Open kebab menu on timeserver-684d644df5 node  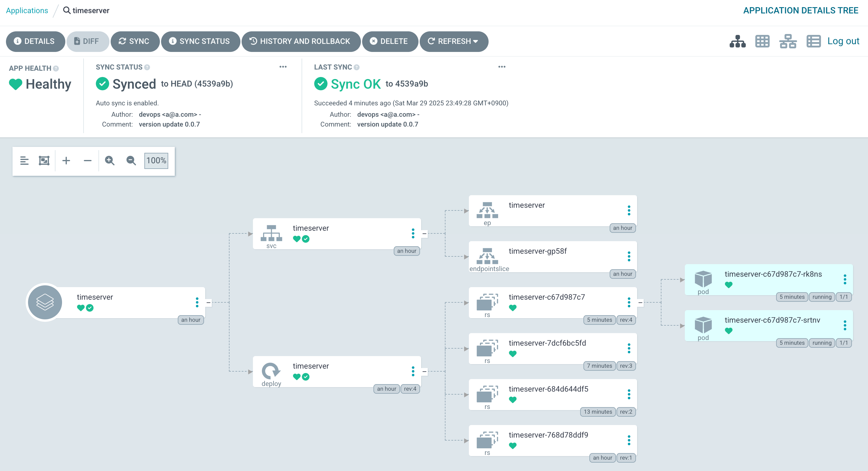629,394
